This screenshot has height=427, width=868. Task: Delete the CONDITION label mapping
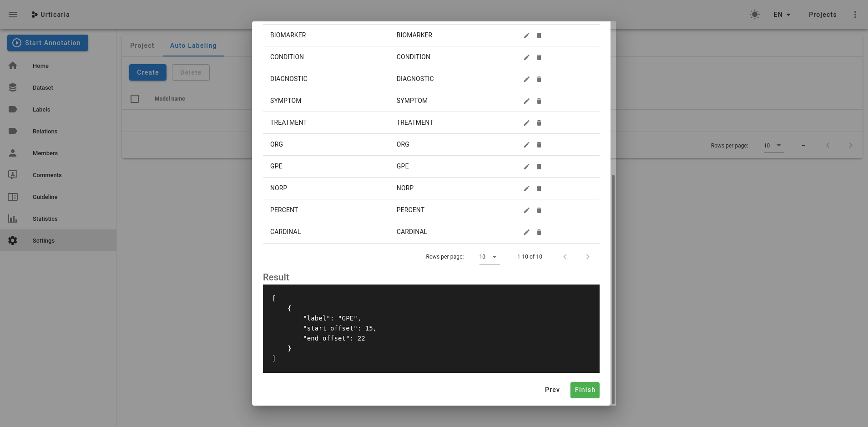tap(539, 57)
